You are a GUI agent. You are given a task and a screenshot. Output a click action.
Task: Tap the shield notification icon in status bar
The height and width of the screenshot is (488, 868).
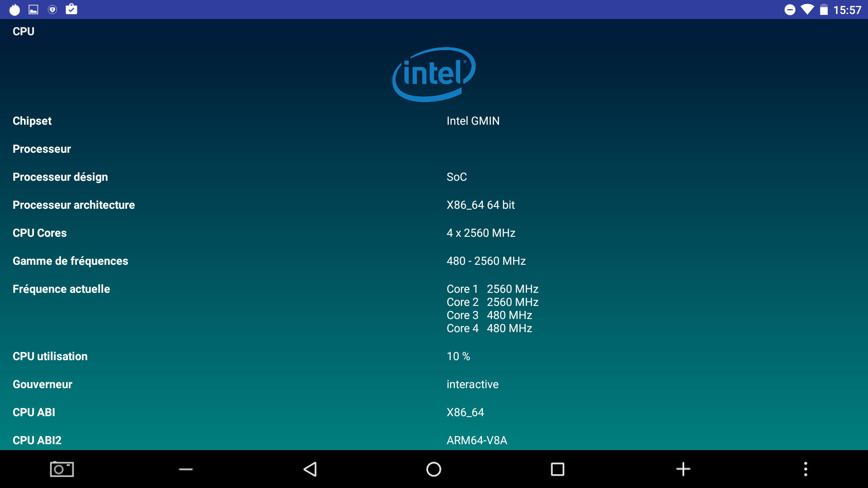[52, 9]
